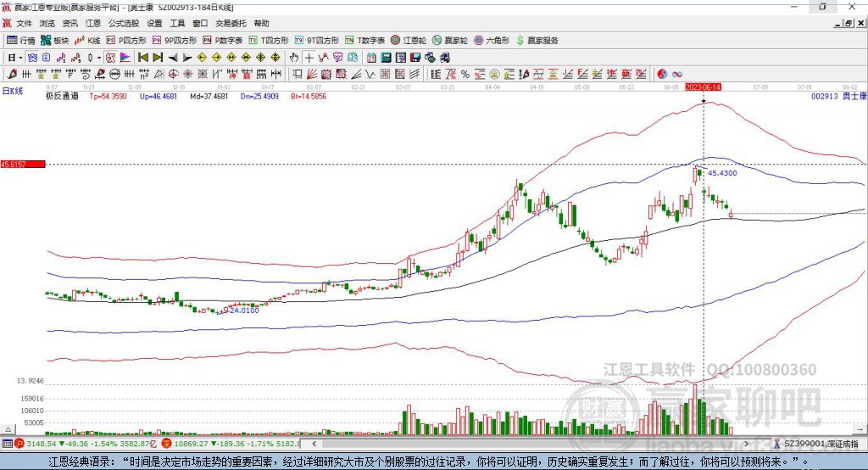Open the 江恩 menu
This screenshot has height=470, width=868.
pyautogui.click(x=93, y=23)
